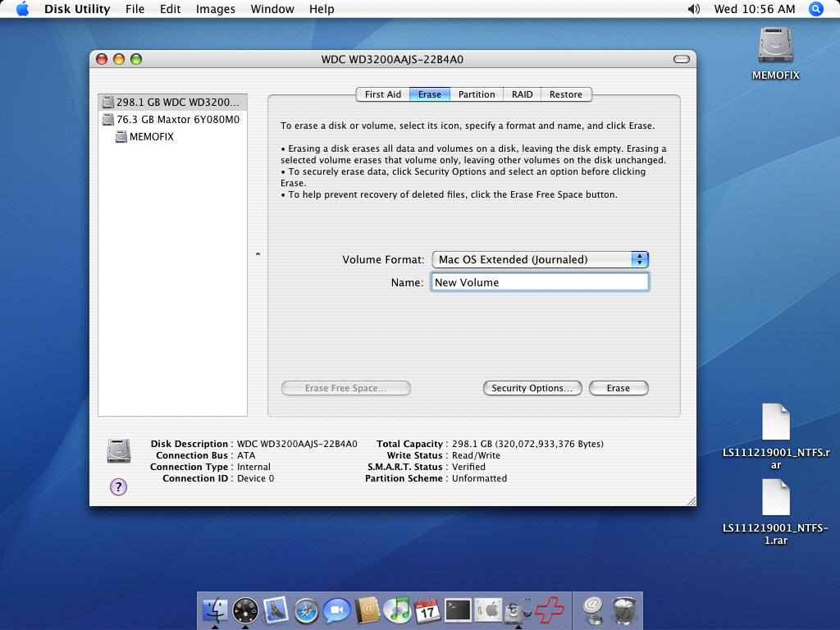Screen dimensions: 840x630
Task: Launch iTunes from the Dock
Action: (398, 610)
